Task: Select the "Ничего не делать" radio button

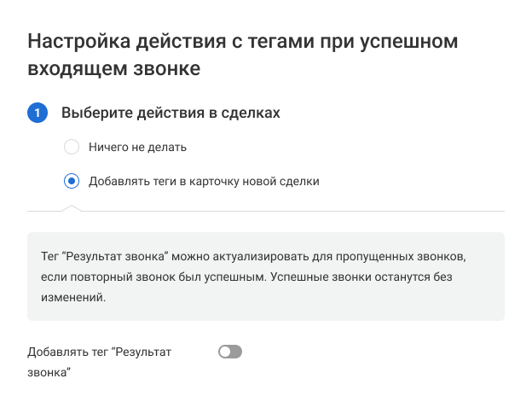Action: [x=72, y=147]
